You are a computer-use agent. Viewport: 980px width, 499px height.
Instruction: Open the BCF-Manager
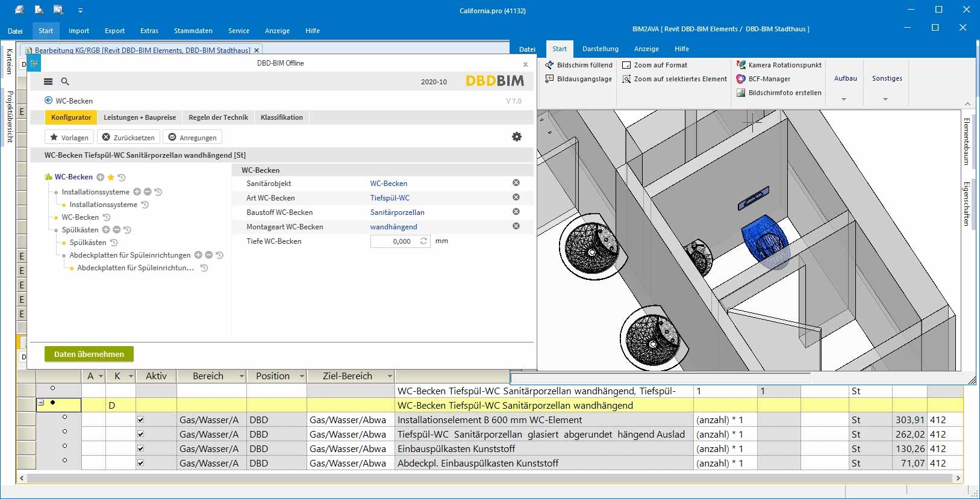coord(763,79)
